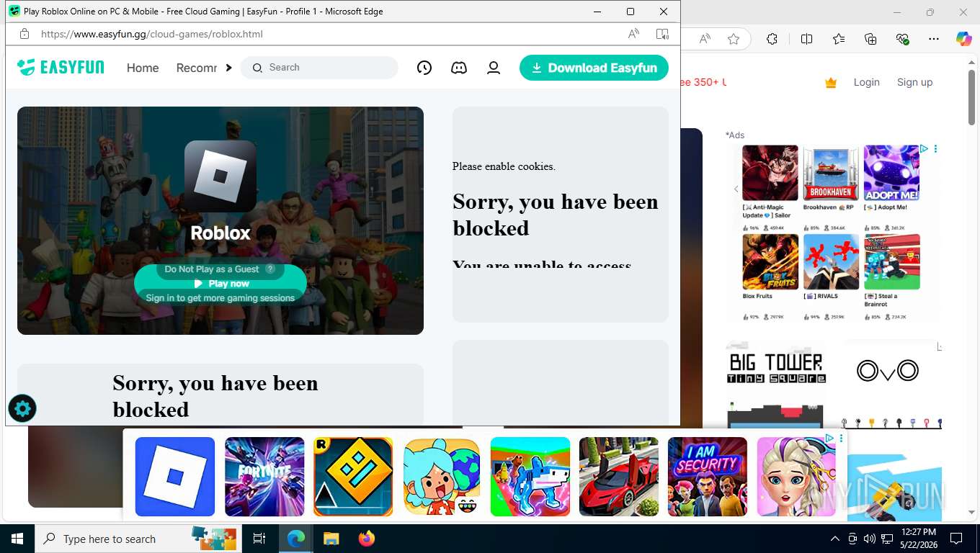Click the EasyFun address bar URL
This screenshot has width=980, height=553.
152,34
